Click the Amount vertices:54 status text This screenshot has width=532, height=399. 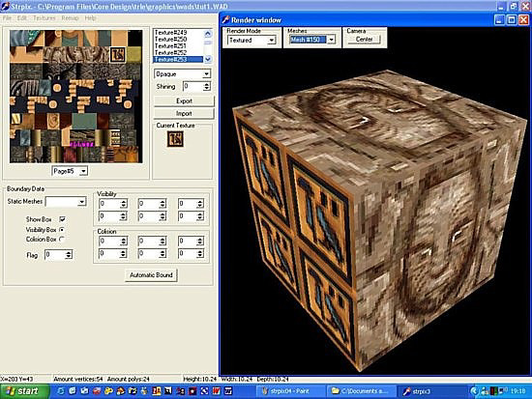tap(78, 379)
